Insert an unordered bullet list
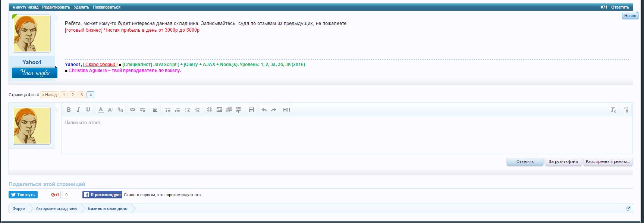The height and width of the screenshot is (223, 644). [168, 110]
